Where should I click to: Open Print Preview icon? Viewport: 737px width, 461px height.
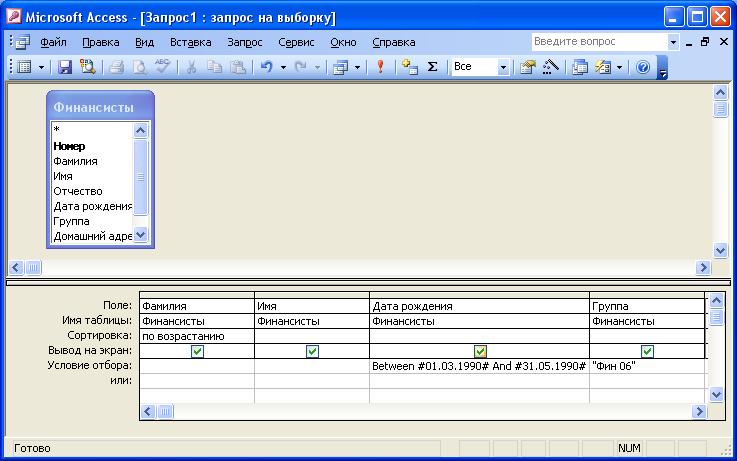coord(139,67)
